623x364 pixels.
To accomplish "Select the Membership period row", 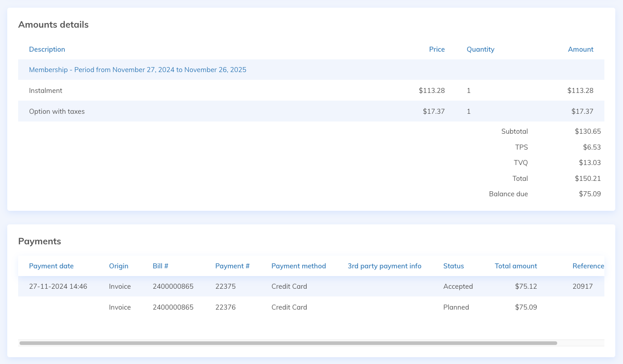I will [x=137, y=70].
